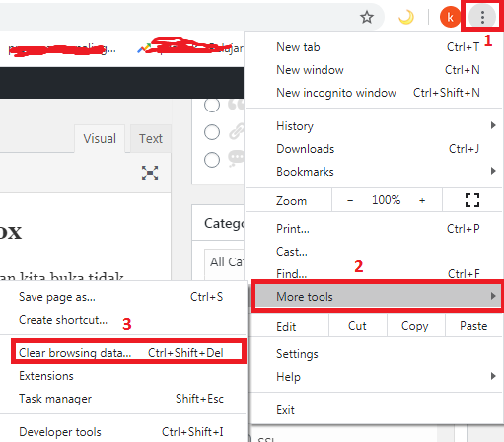Open Developer tools from the submenu
The width and height of the screenshot is (504, 442).
(121, 432)
